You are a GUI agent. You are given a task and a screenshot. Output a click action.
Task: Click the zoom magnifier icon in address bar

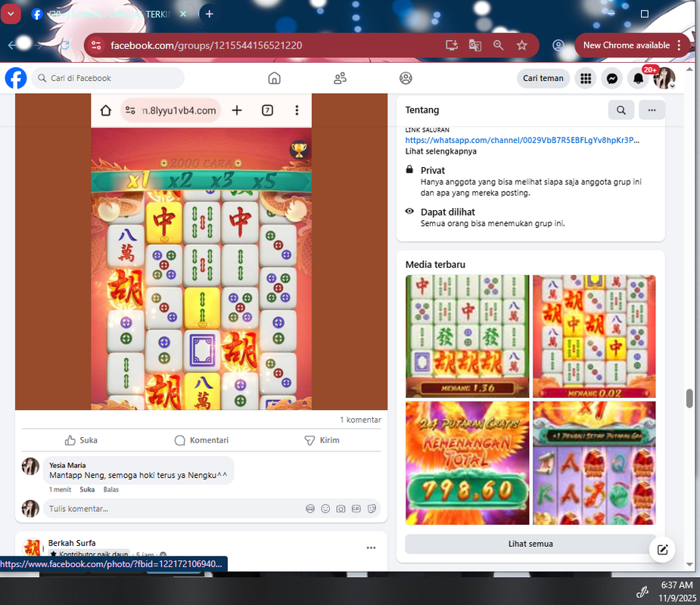[498, 45]
